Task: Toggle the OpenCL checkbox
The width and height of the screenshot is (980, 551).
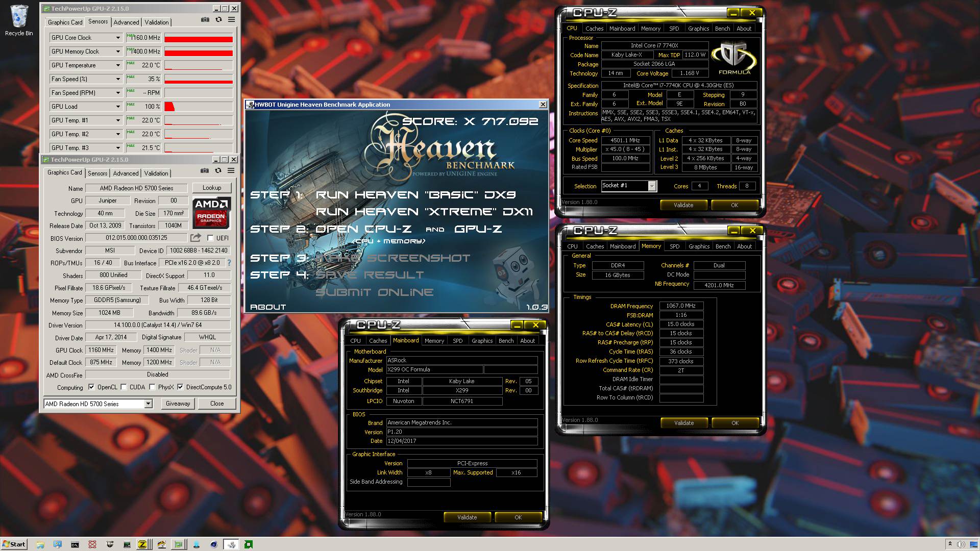Action: click(x=91, y=387)
